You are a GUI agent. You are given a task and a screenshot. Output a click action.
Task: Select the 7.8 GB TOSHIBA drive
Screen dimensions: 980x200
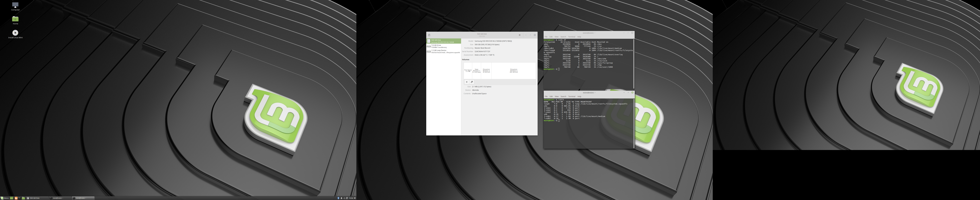click(444, 46)
